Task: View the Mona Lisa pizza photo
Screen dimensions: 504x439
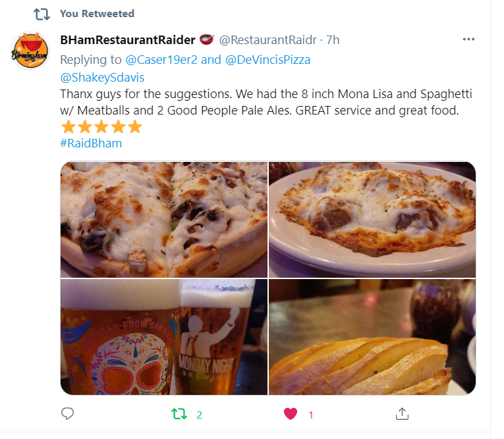Action: point(164,219)
